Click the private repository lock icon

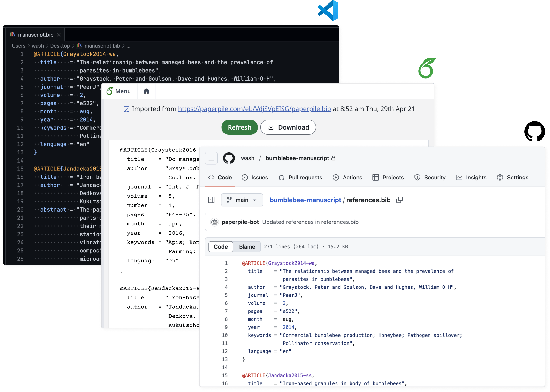[x=333, y=158]
